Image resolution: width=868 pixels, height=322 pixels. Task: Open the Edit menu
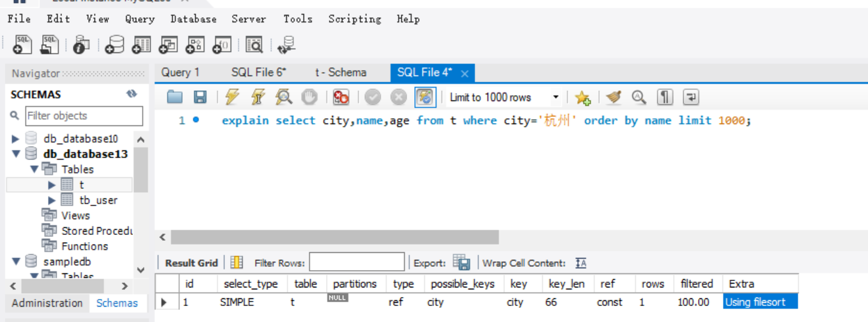(x=58, y=19)
